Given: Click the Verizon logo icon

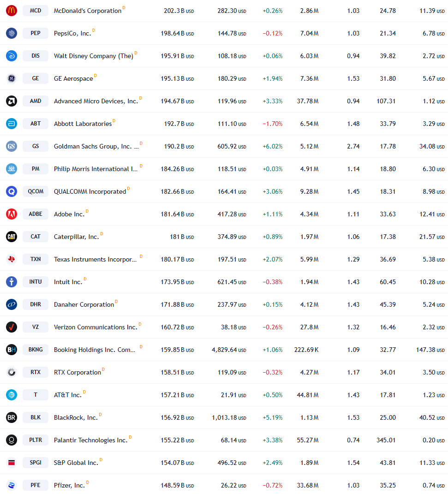Looking at the screenshot, I should pos(12,327).
